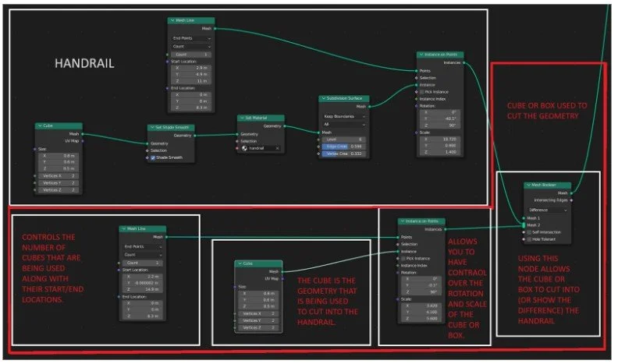
Task: Click the material sphere icon in Set Material
Action: 244,148
